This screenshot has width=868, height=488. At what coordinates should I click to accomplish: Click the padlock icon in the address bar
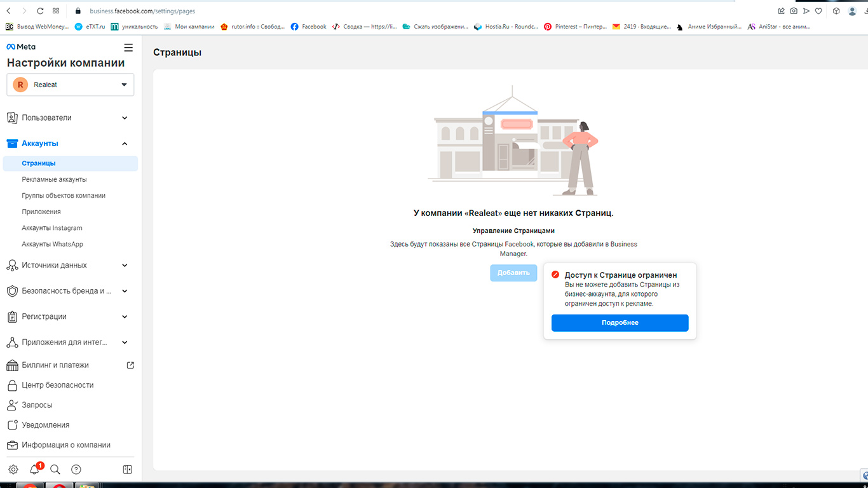(79, 11)
